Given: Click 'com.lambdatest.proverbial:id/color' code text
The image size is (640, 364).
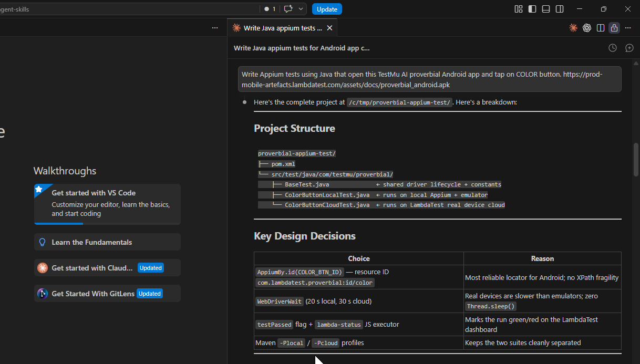Looking at the screenshot, I should 315,283.
